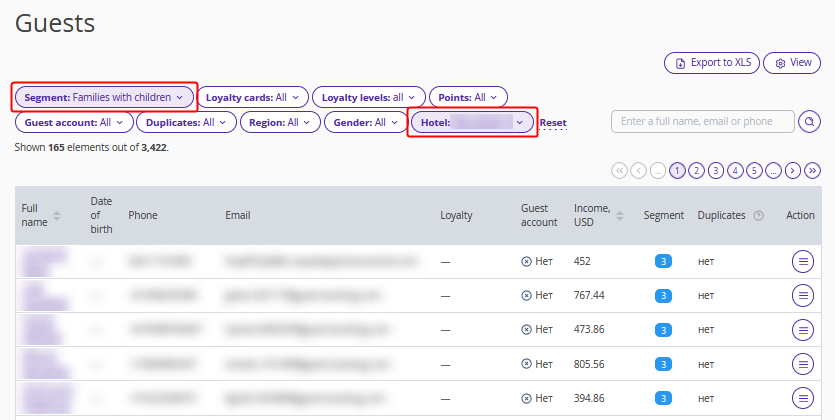Open action menu for the 805.56 income guest

[802, 363]
